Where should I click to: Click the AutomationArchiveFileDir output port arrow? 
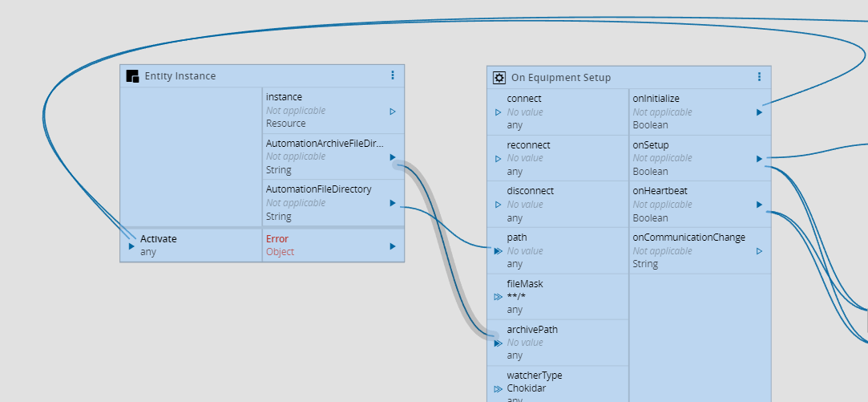393,157
